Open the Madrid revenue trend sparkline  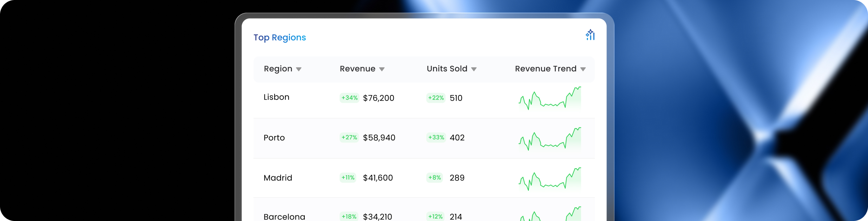[550, 179]
